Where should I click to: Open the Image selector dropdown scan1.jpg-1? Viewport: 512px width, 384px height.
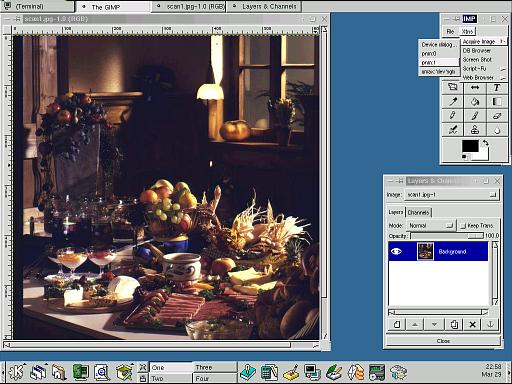coord(452,195)
